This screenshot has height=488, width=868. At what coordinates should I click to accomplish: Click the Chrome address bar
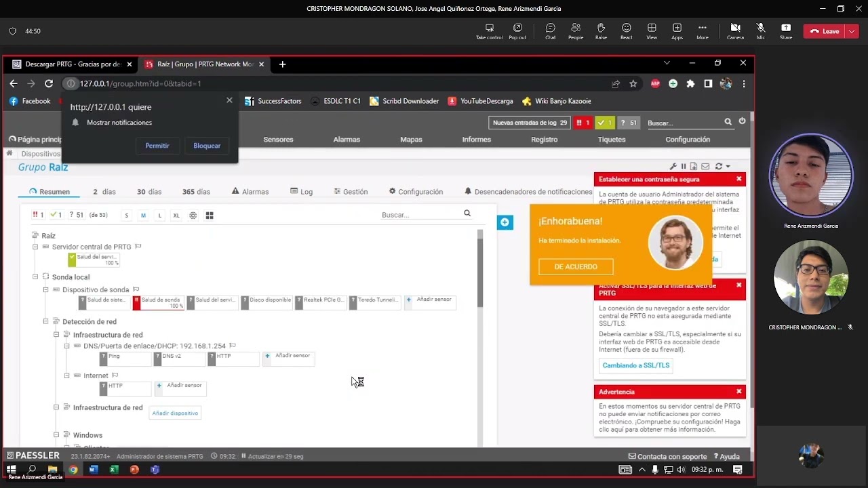[339, 83]
